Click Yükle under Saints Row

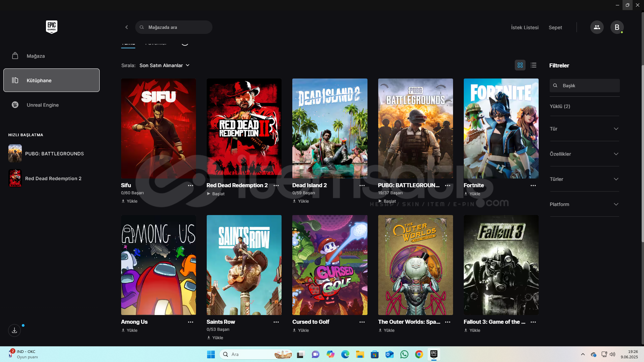tap(215, 338)
